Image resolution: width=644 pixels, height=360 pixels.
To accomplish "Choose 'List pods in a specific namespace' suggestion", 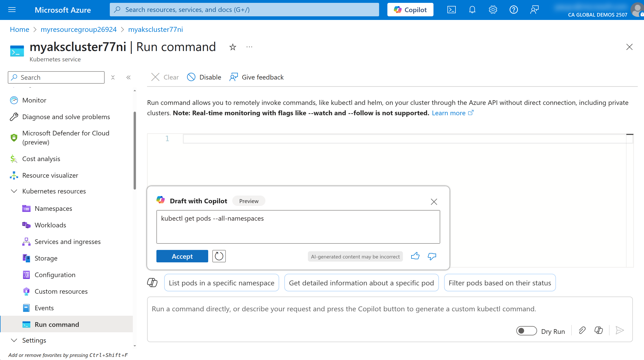I will [221, 283].
